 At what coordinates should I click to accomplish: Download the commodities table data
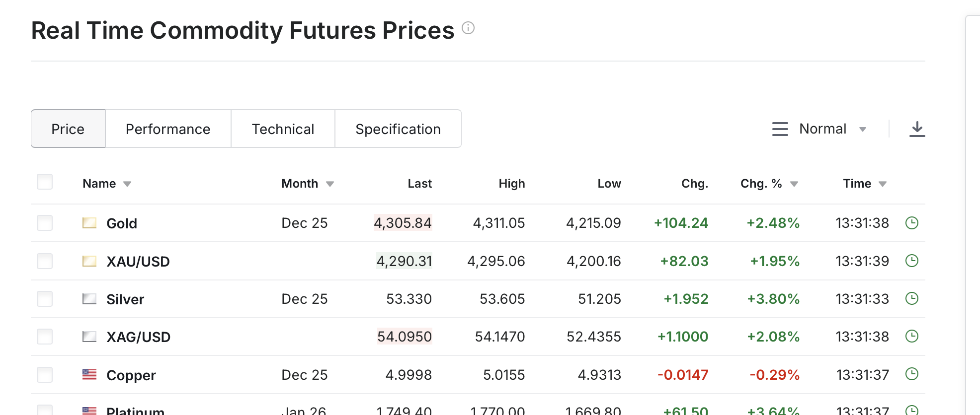(x=917, y=129)
